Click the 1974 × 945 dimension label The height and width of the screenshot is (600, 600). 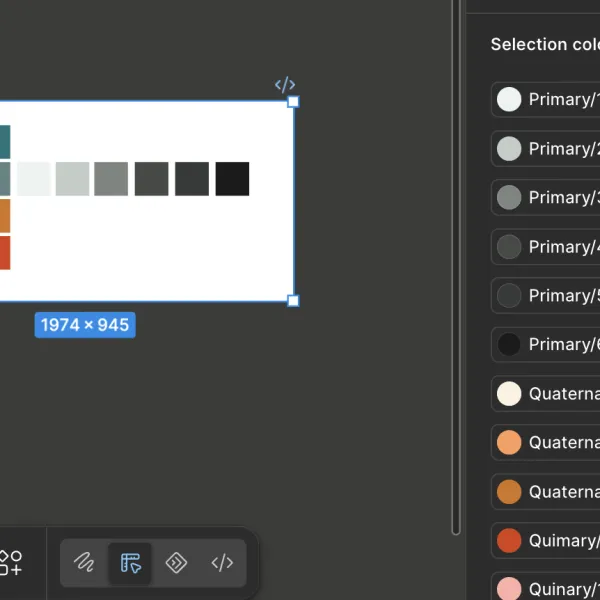(x=85, y=325)
